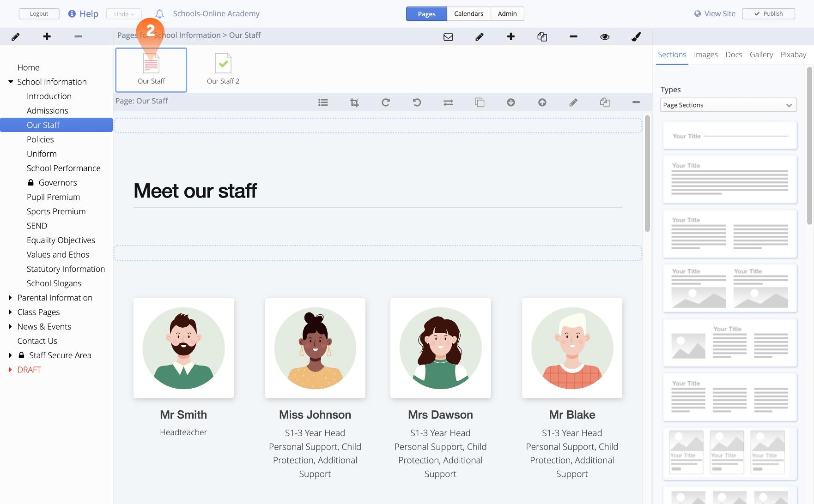
Task: Click the Publish button
Action: [768, 14]
